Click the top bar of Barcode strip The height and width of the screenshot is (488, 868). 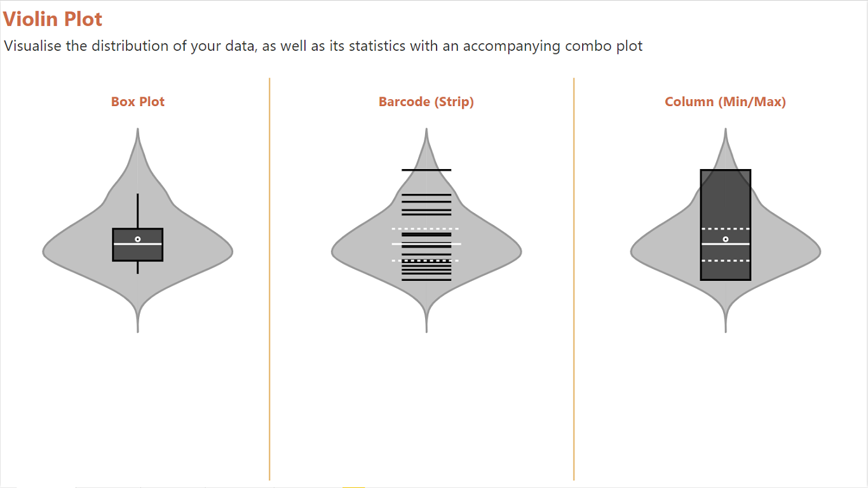coord(426,170)
